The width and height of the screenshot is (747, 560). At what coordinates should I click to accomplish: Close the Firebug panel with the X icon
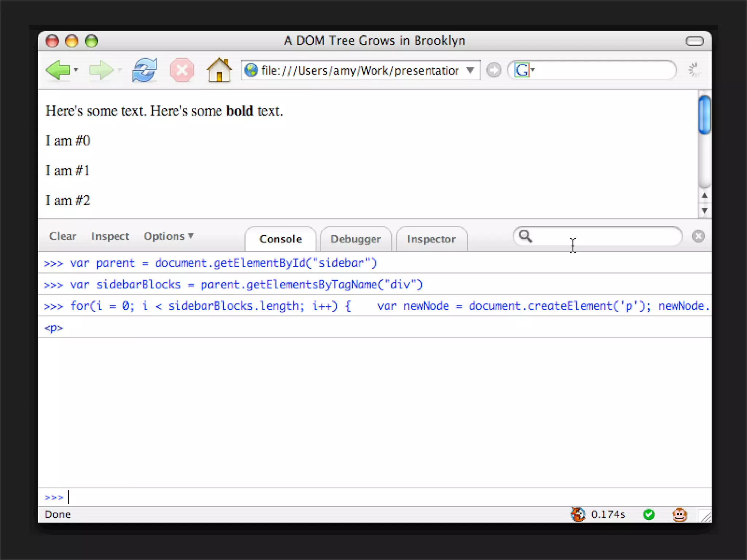pos(698,236)
